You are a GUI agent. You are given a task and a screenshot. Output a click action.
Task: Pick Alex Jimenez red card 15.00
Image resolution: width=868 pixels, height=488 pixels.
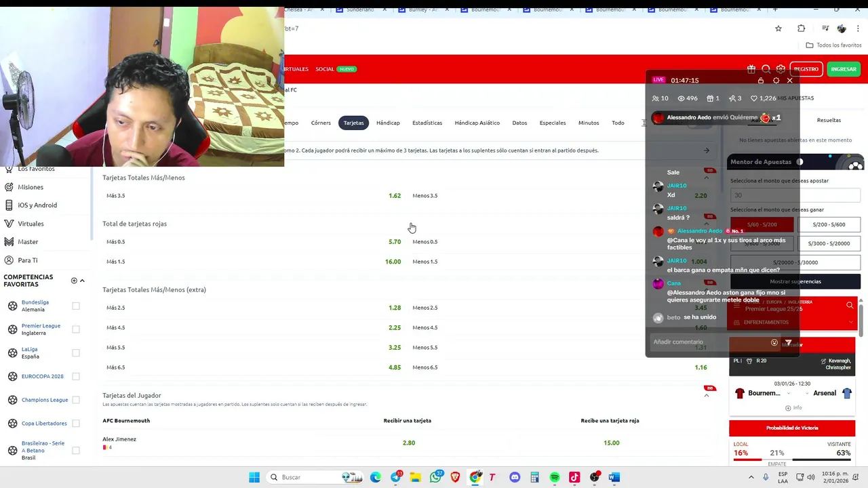(611, 443)
